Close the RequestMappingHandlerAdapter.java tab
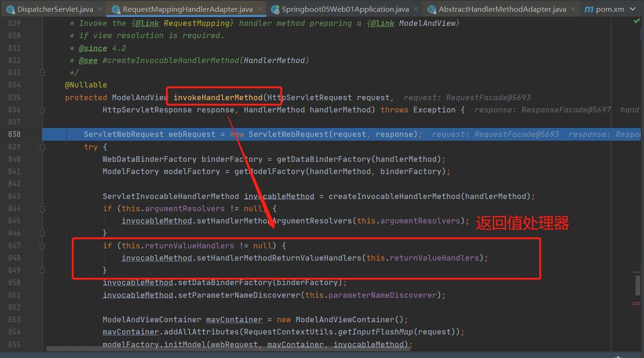The height and width of the screenshot is (358, 644). tap(260, 9)
